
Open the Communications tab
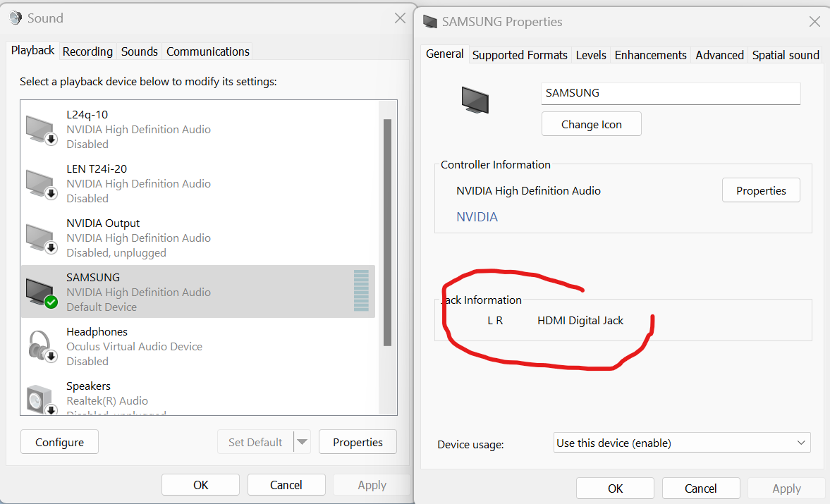[x=207, y=51]
